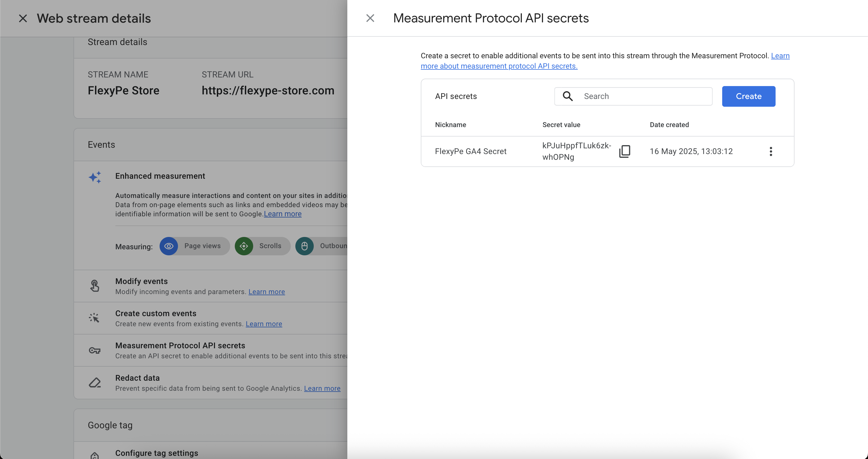This screenshot has height=459, width=868.
Task: Click the Scrolls measuring icon
Action: (244, 246)
